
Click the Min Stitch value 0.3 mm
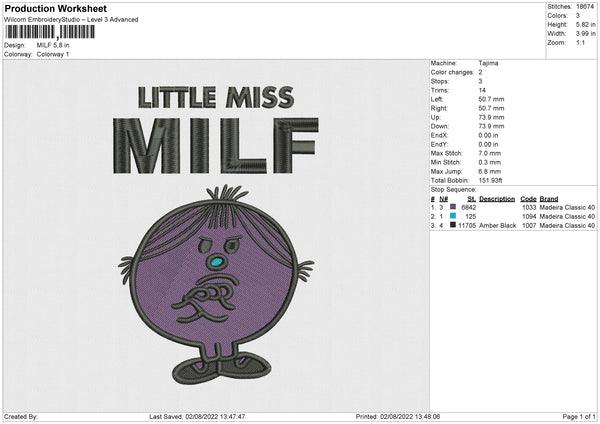pyautogui.click(x=489, y=162)
